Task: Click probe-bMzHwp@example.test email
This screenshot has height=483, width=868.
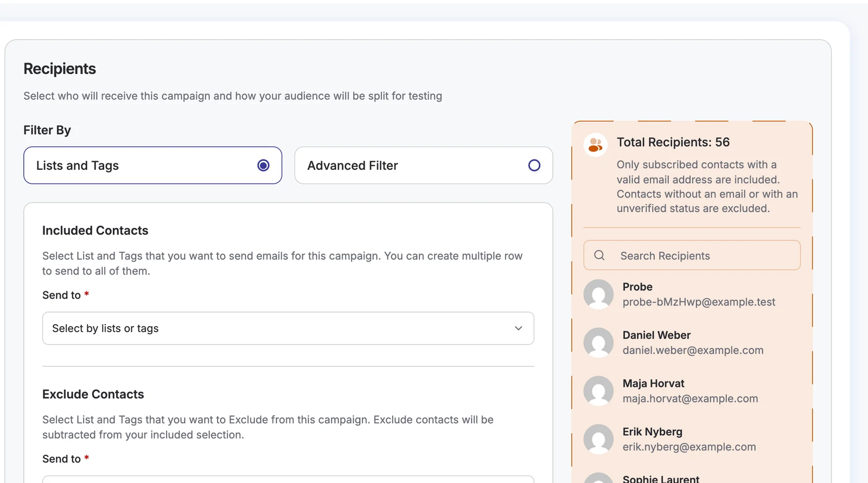Action: coord(699,302)
